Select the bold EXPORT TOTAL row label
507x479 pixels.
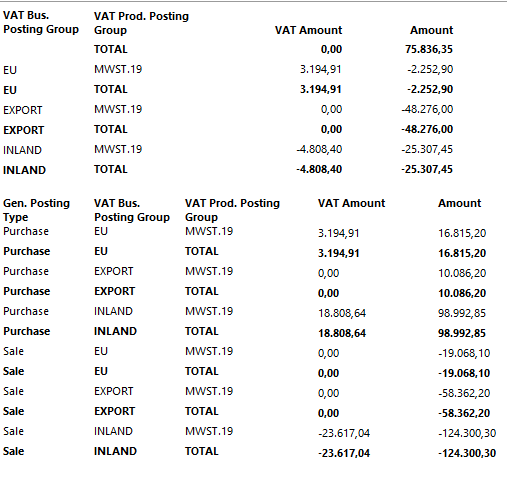[23, 130]
